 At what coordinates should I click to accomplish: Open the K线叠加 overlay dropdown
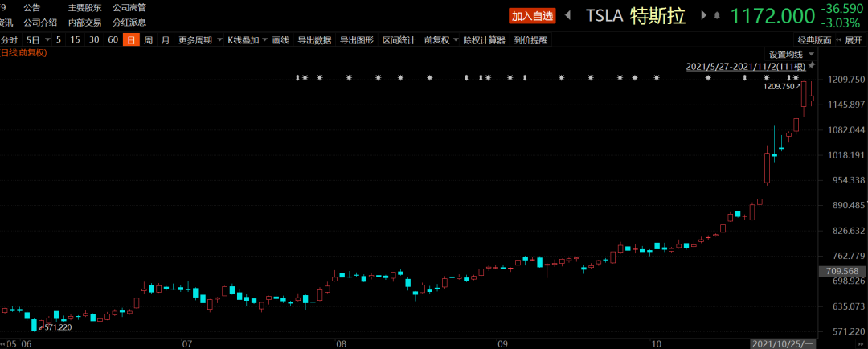coord(248,40)
